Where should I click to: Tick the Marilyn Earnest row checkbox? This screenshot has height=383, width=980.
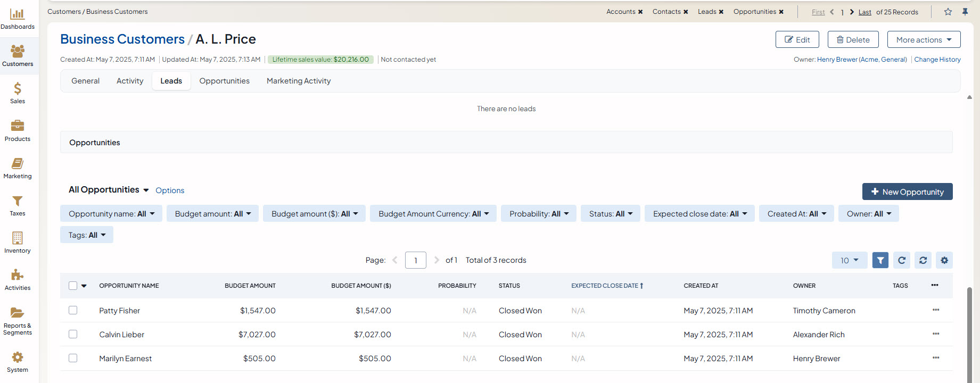pos(73,358)
